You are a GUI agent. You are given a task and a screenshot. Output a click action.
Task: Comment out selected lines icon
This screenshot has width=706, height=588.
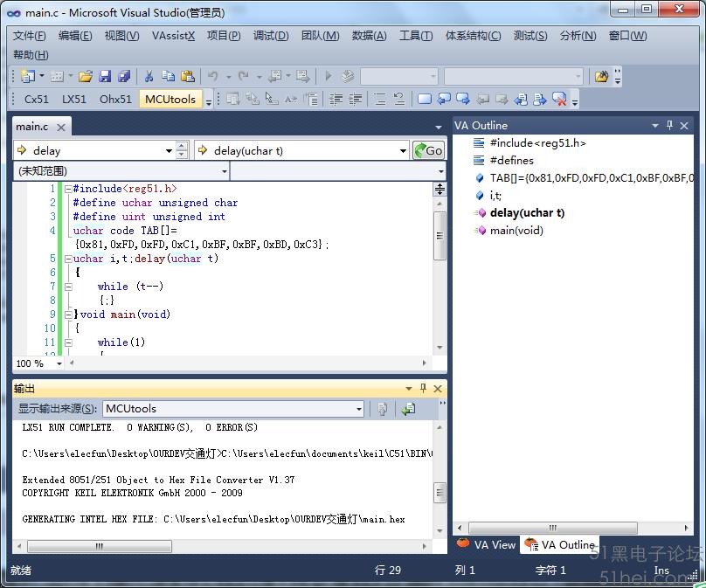(380, 99)
